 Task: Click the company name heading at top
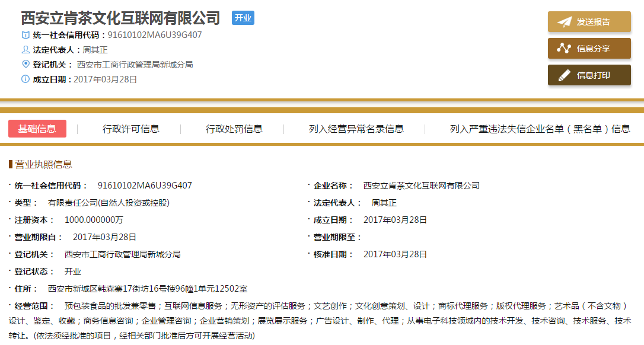tap(120, 18)
